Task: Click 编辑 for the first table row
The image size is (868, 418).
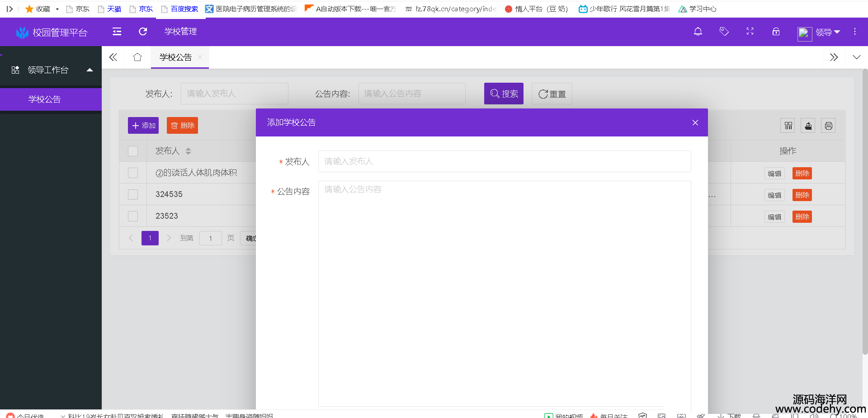Action: tap(774, 174)
